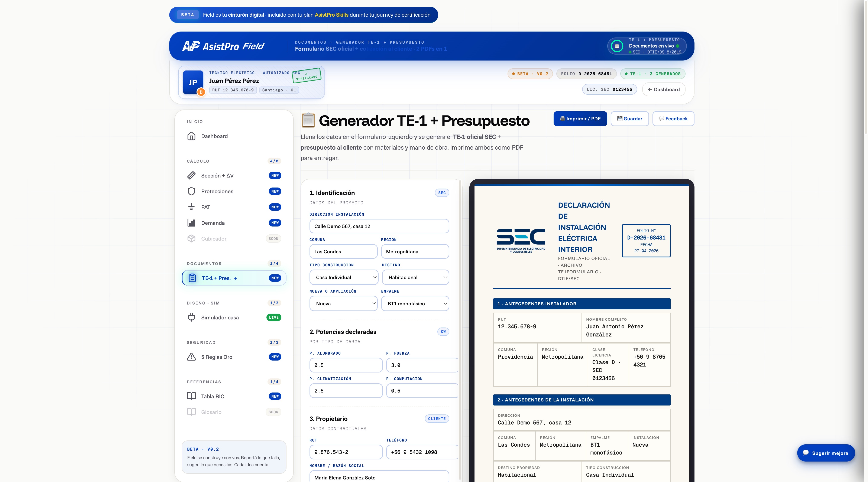Open 5 Reglas Oro safety page

(234, 357)
